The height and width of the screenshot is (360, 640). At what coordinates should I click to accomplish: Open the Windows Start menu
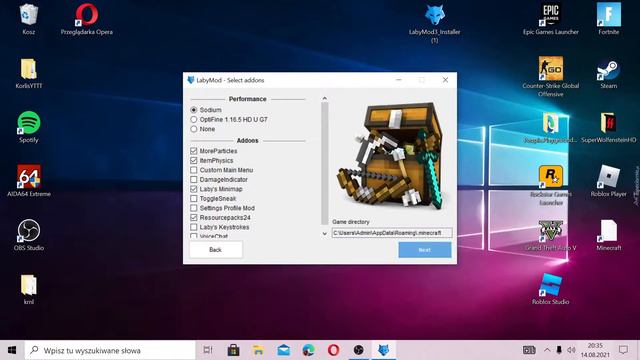(x=12, y=350)
